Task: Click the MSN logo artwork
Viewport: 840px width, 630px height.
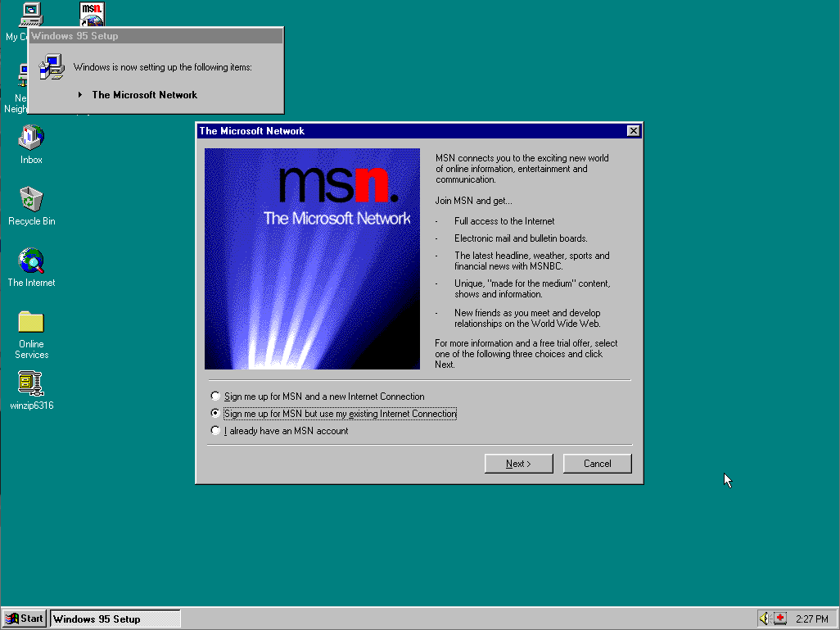Action: [312, 259]
